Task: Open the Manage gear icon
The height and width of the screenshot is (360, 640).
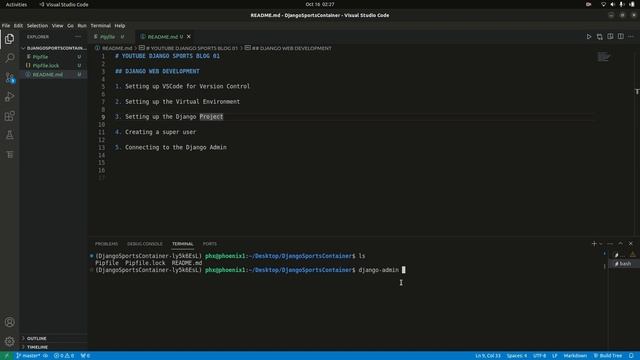Action: pyautogui.click(x=9, y=341)
